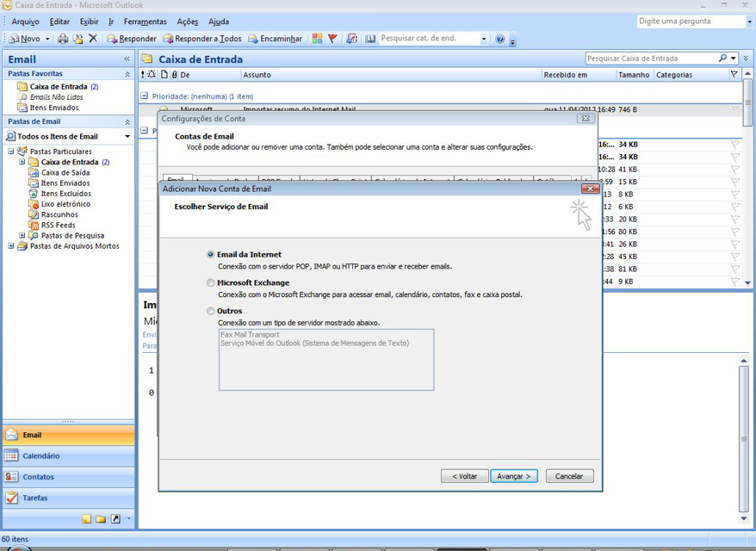Click the Responder toolbar button
Image resolution: width=756 pixels, height=551 pixels.
pyautogui.click(x=132, y=39)
